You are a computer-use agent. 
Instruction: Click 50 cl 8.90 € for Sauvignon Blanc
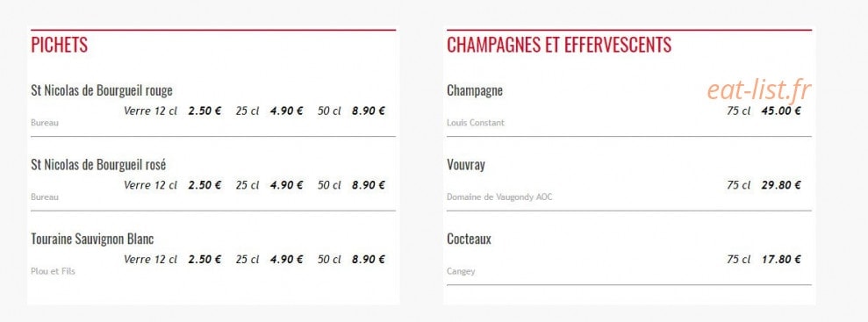pos(351,259)
